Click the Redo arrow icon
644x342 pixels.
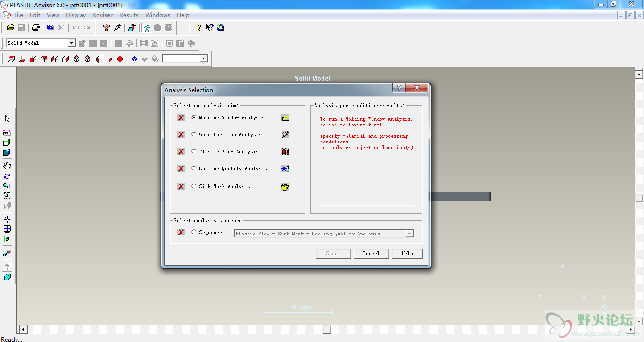87,28
